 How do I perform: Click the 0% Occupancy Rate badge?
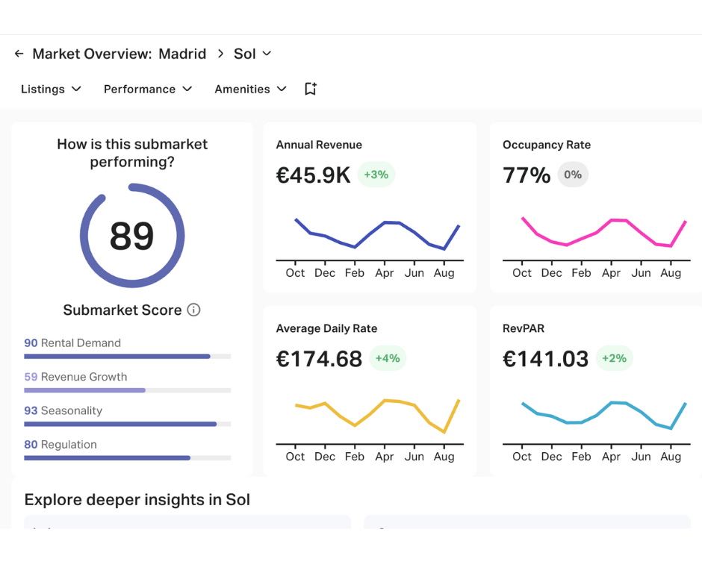[x=573, y=175]
